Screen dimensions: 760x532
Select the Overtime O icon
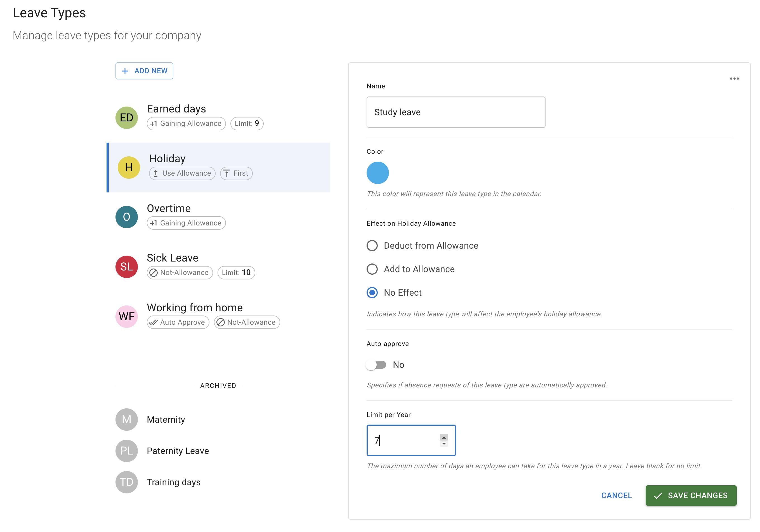point(126,217)
